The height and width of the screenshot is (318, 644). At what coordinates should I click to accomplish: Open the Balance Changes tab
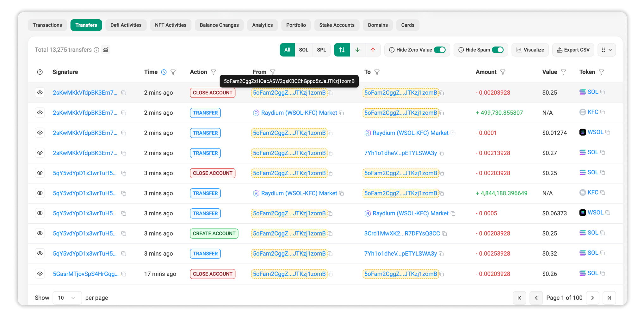click(219, 25)
